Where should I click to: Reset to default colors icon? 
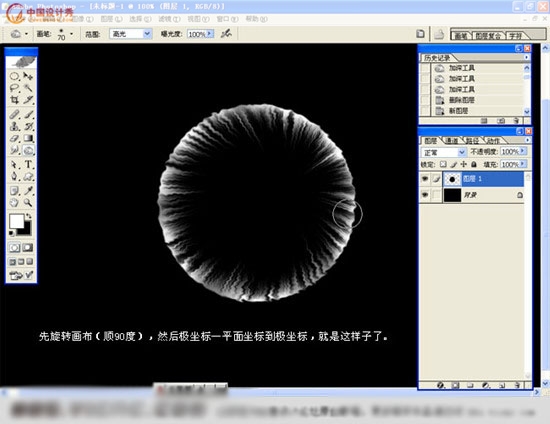pyautogui.click(x=12, y=233)
